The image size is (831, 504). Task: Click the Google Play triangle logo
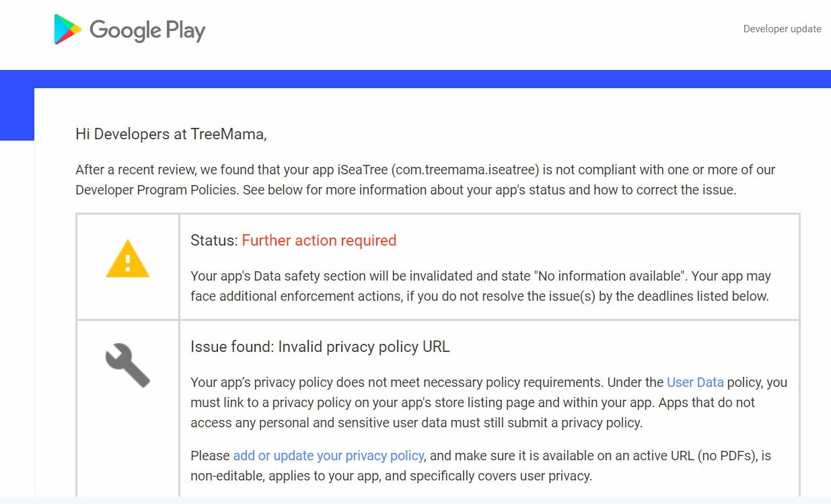(x=67, y=30)
